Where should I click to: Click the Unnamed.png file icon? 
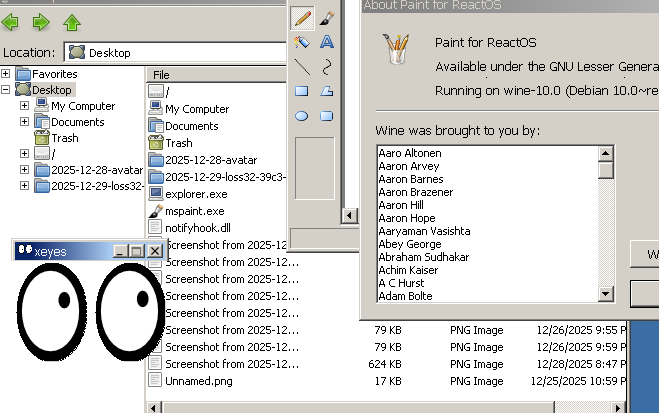pyautogui.click(x=155, y=380)
